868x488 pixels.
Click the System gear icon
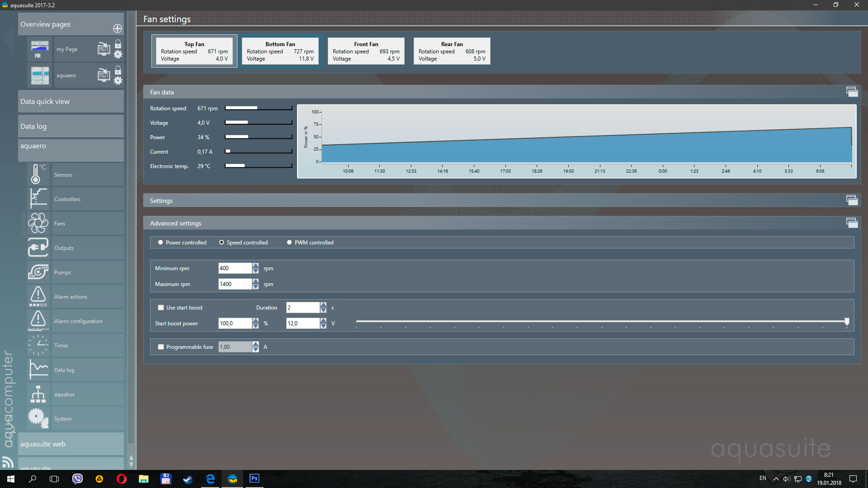(38, 418)
